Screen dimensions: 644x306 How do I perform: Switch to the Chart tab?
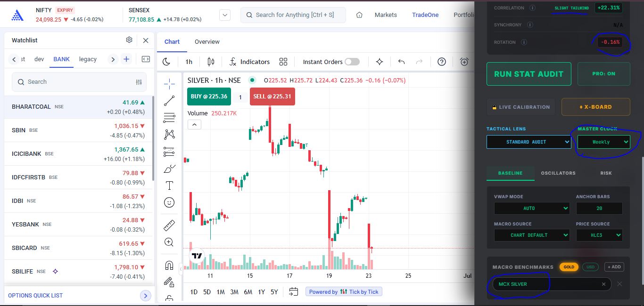pyautogui.click(x=172, y=42)
